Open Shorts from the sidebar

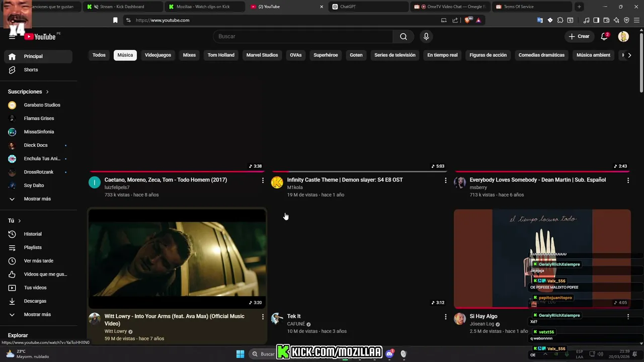[38, 70]
